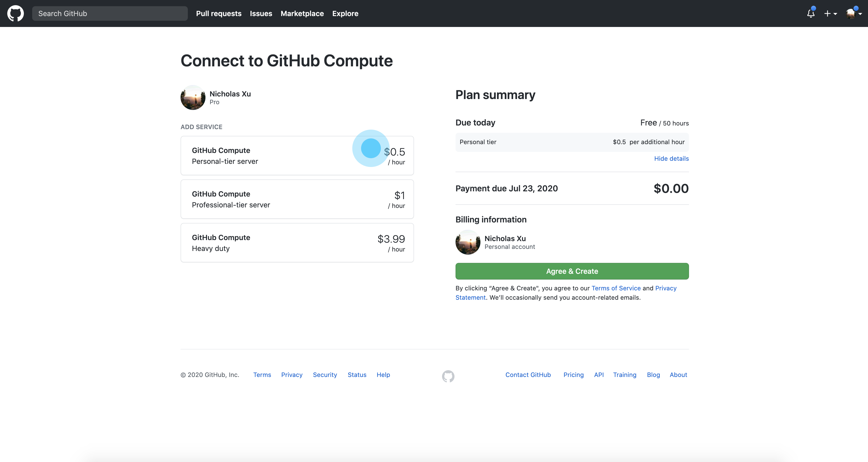The height and width of the screenshot is (462, 868).
Task: Go to Marketplace in top navigation
Action: pos(302,13)
